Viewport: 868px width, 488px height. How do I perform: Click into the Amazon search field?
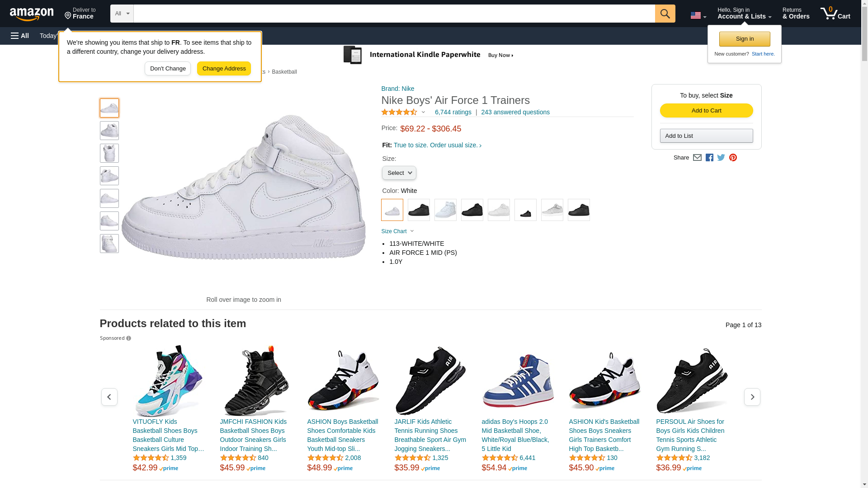tap(394, 14)
